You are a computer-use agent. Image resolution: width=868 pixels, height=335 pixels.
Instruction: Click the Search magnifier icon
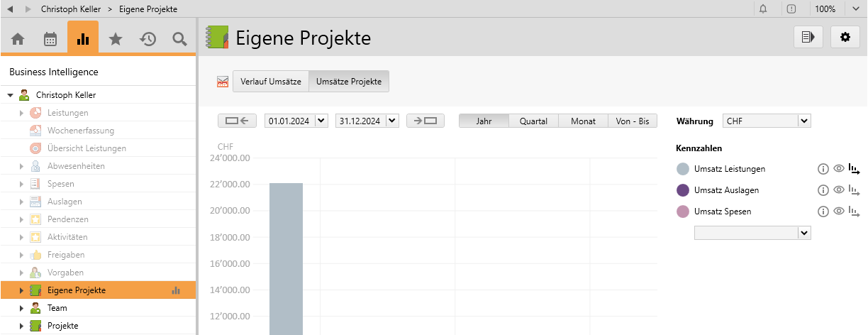180,39
